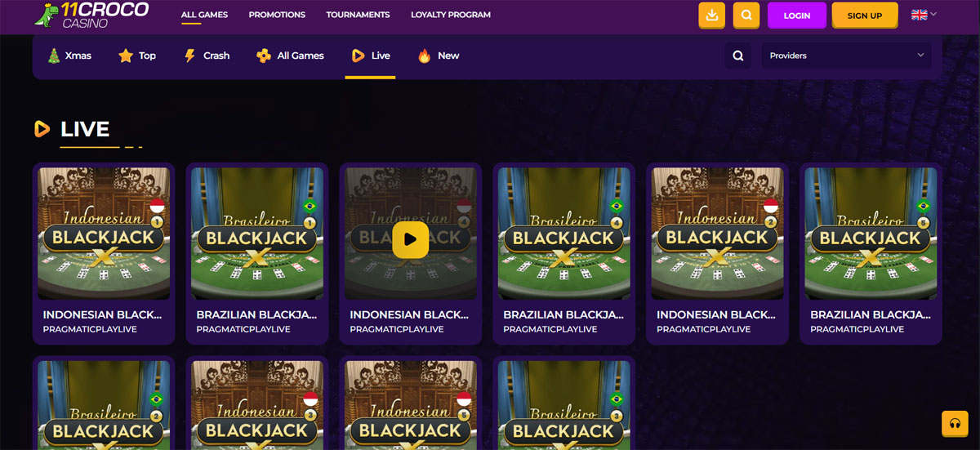The height and width of the screenshot is (450, 980).
Task: Open the Loyalty Program page
Action: click(451, 15)
